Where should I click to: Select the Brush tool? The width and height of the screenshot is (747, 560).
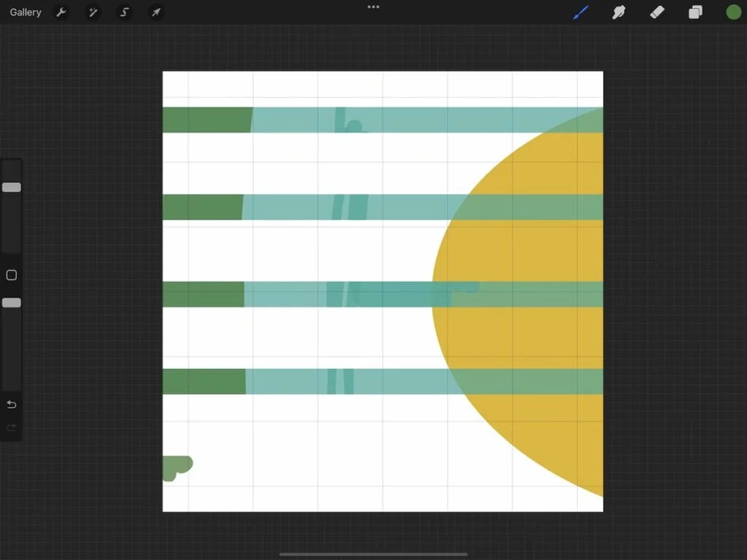(x=581, y=12)
